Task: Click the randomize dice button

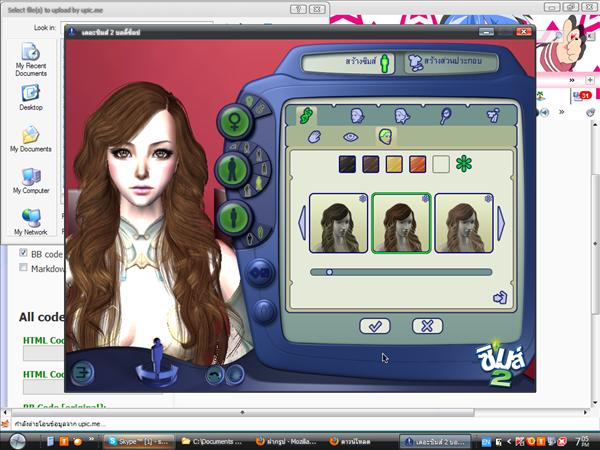Action: 260,273
